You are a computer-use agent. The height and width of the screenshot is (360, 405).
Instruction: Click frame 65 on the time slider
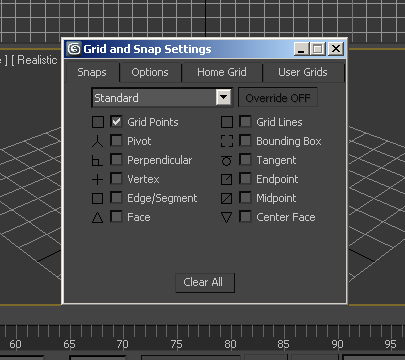click(x=69, y=344)
